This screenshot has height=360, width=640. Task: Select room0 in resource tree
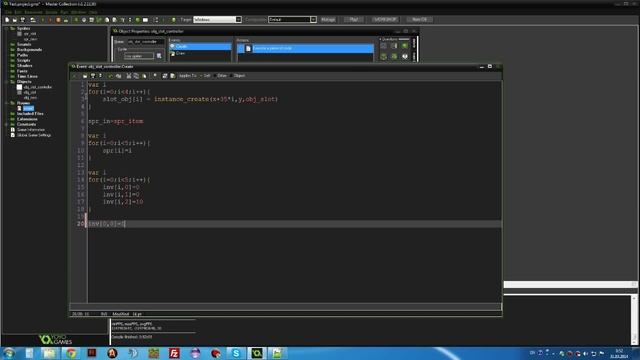click(x=28, y=108)
